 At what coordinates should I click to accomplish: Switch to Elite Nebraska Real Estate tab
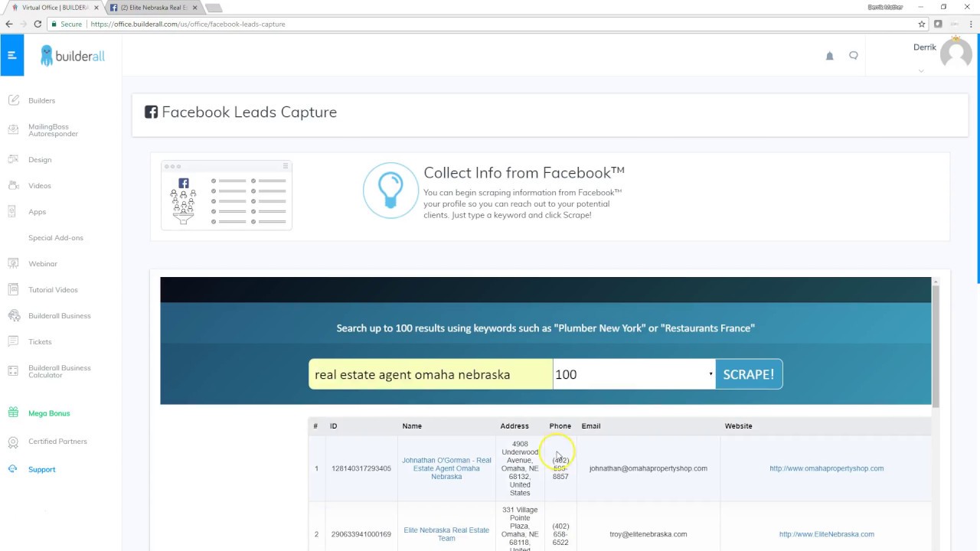tap(152, 8)
